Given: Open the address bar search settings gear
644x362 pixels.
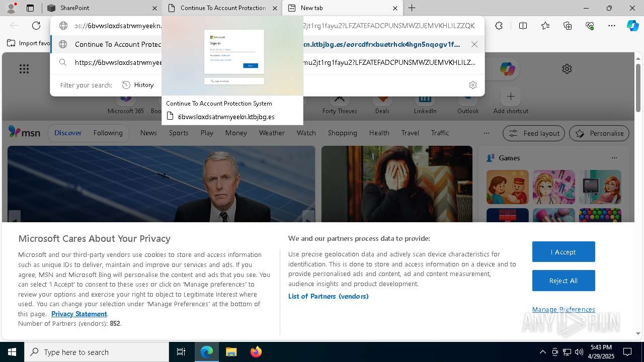Looking at the screenshot, I should coord(472,85).
